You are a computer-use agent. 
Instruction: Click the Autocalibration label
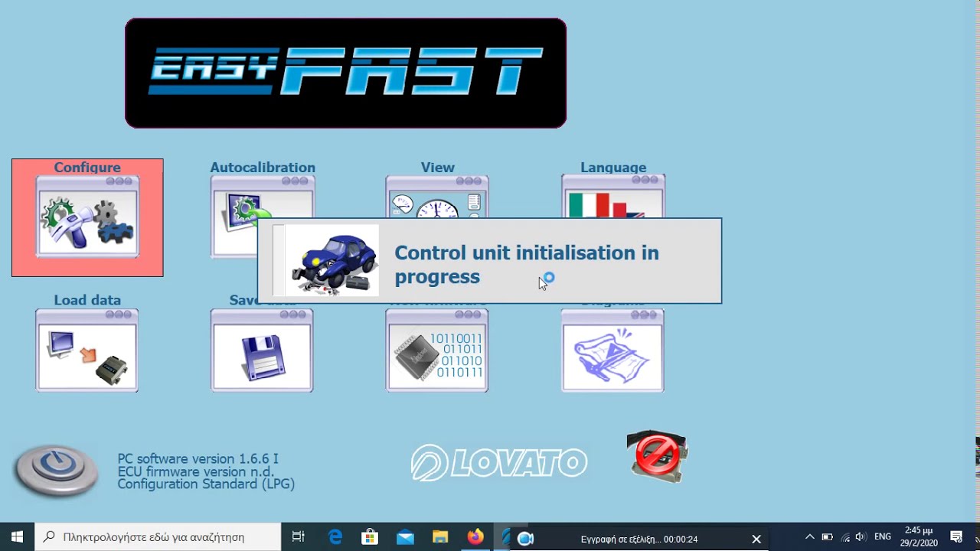click(263, 168)
